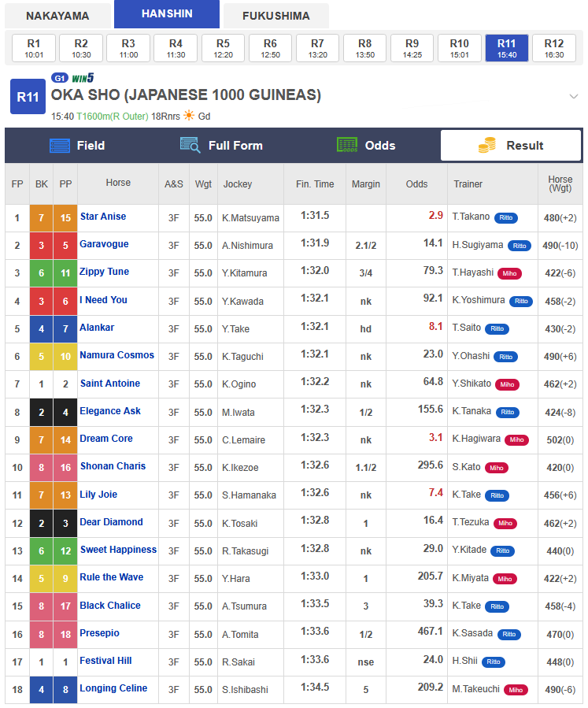Select race R5 at 12:20
The height and width of the screenshot is (708, 588).
click(223, 48)
